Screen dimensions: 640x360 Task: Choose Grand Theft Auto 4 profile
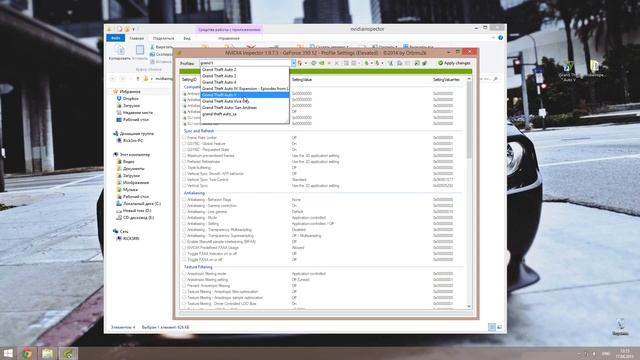pyautogui.click(x=245, y=82)
